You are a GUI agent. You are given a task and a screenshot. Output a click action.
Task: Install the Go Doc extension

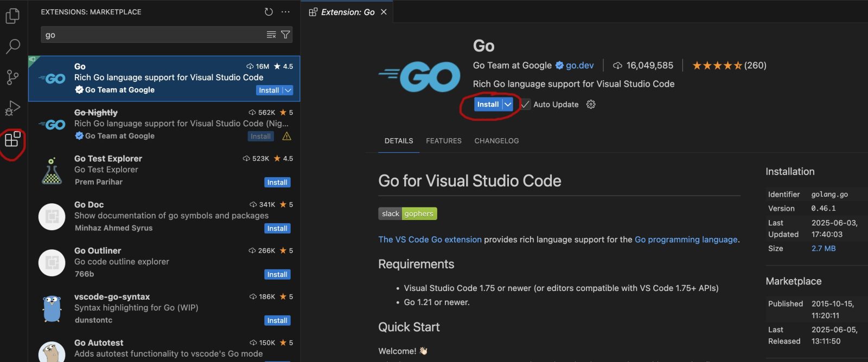(277, 229)
